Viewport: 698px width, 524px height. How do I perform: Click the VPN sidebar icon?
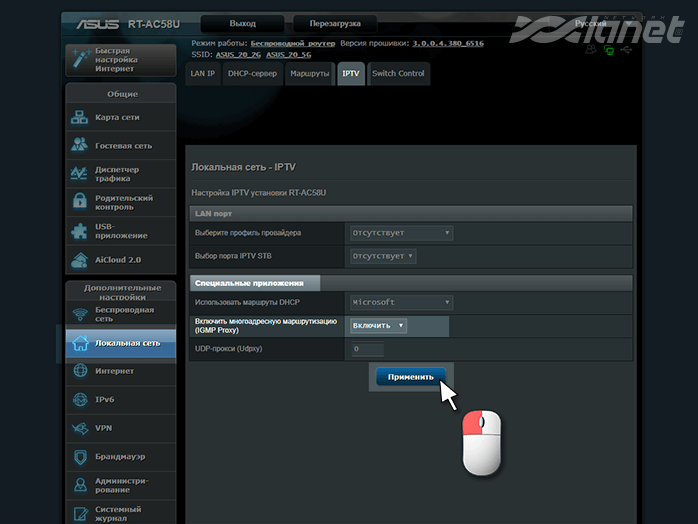click(x=80, y=428)
